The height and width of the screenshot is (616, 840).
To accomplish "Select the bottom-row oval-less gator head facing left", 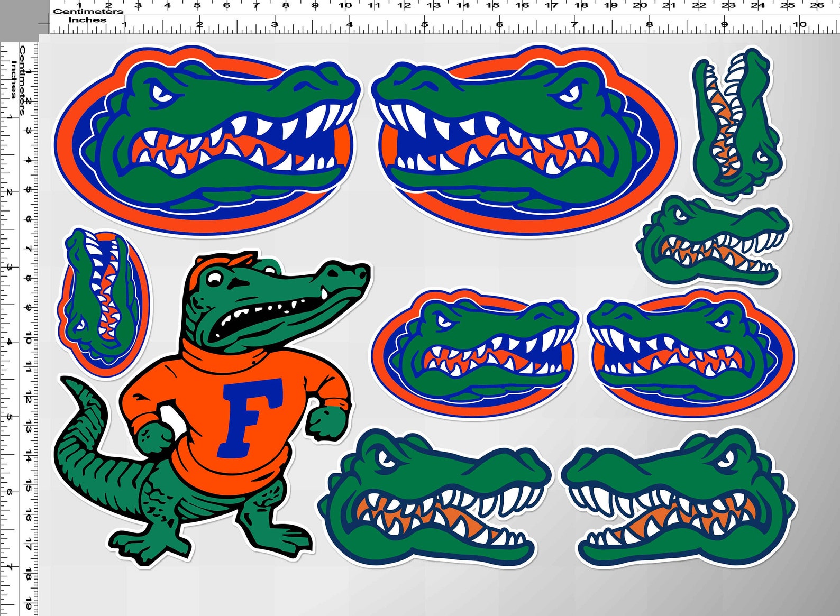I will point(679,499).
